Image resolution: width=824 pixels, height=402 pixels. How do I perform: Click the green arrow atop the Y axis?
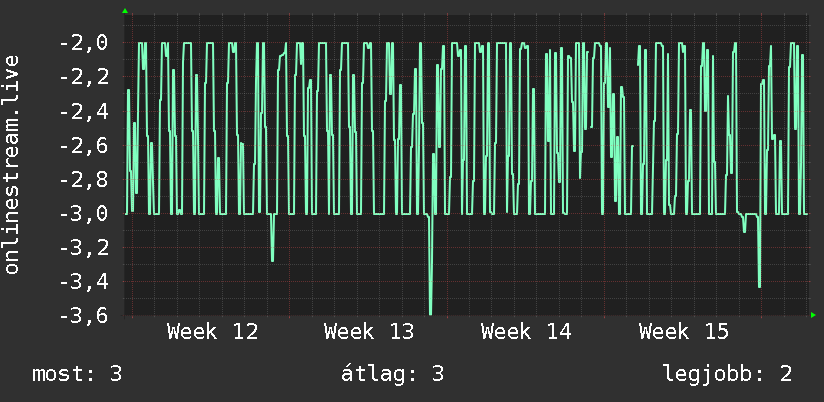(125, 11)
